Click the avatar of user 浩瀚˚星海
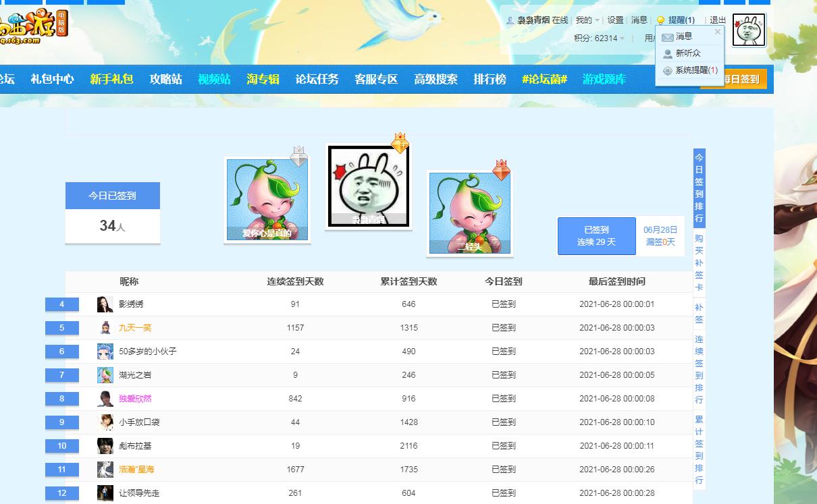The width and height of the screenshot is (817, 504). coord(105,470)
